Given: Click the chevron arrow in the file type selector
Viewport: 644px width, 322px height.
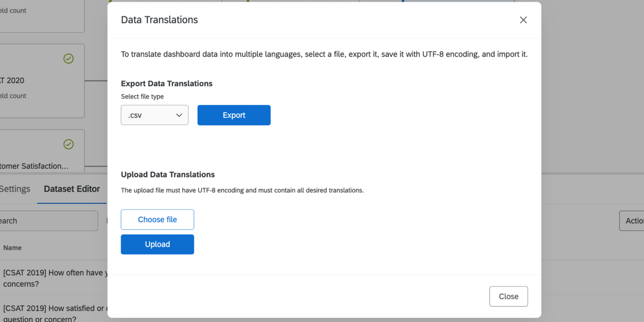Looking at the screenshot, I should coord(179,115).
